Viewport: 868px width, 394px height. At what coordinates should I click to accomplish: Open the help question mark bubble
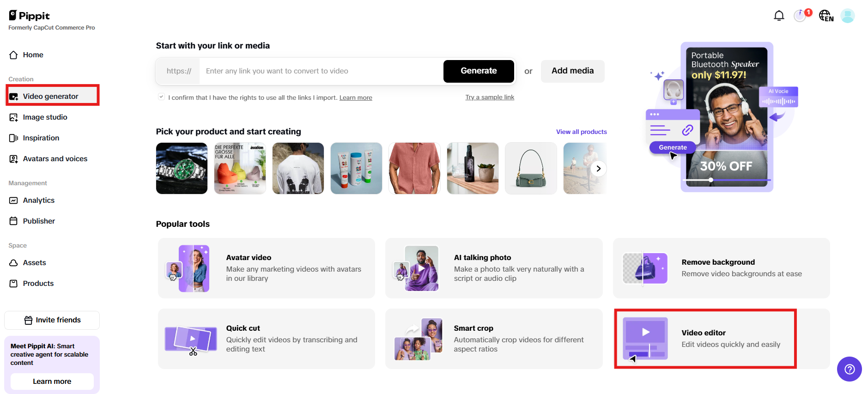click(849, 369)
